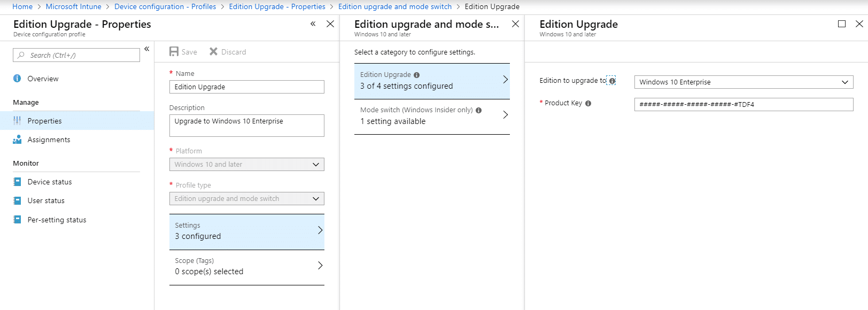The height and width of the screenshot is (310, 868).
Task: Go to Device configuration - Profiles breadcrumb
Action: [x=165, y=6]
